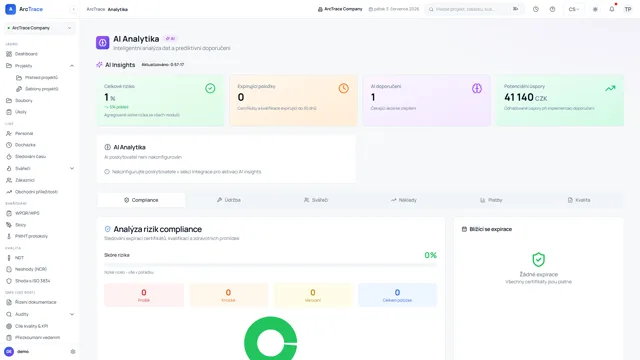Open the history clock icon in top bar
The image size is (640, 360).
[x=536, y=9]
